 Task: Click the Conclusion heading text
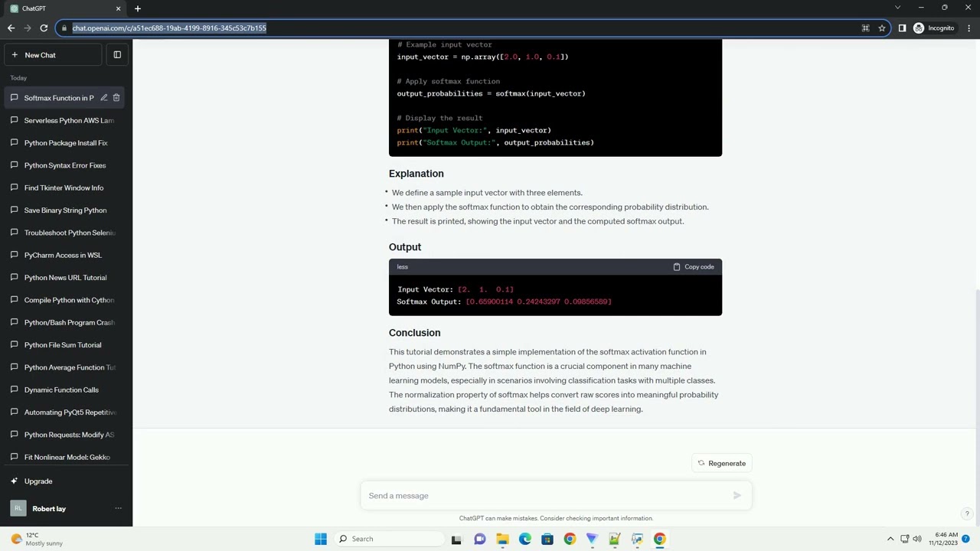414,333
